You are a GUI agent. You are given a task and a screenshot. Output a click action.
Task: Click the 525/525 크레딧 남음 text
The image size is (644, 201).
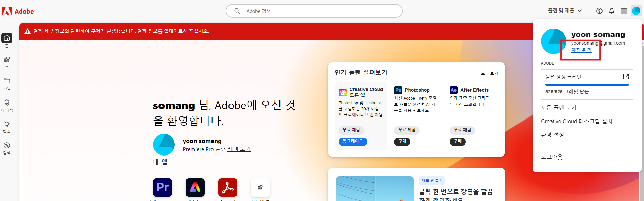[567, 92]
